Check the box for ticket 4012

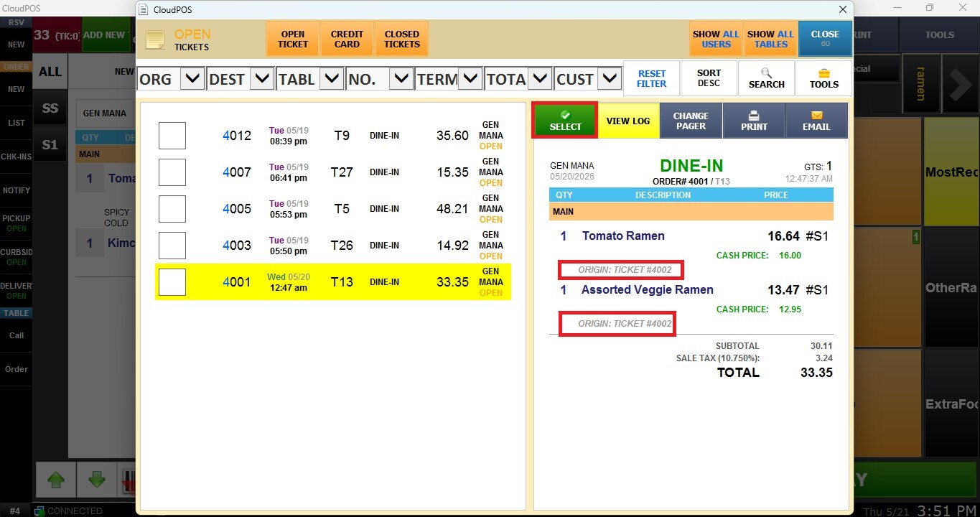pos(172,136)
